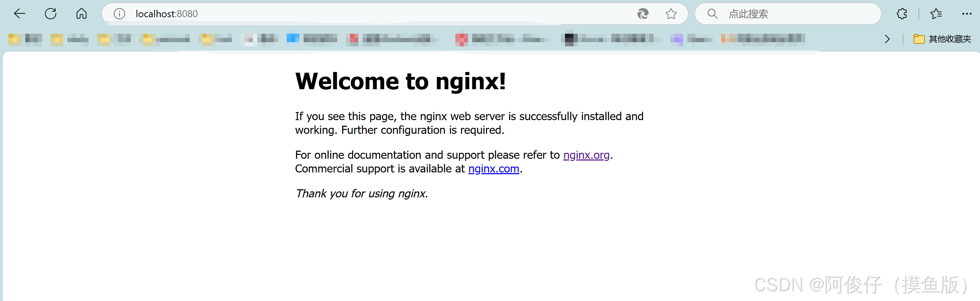Open the blue-icon bookmark in bookmarks bar
Viewport: 980px width, 301px height.
(x=312, y=38)
